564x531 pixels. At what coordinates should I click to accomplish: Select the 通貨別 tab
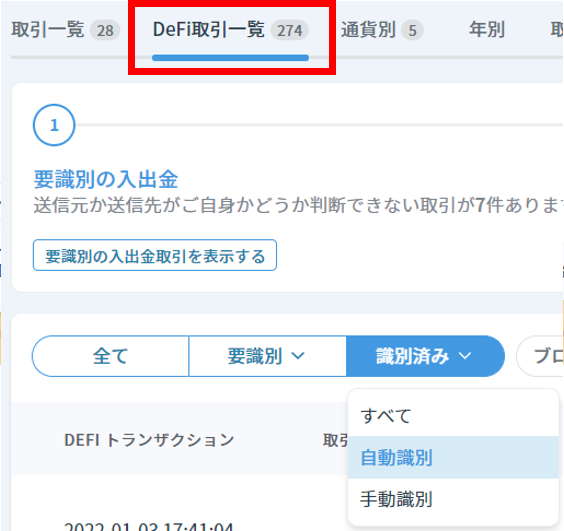pos(382,30)
